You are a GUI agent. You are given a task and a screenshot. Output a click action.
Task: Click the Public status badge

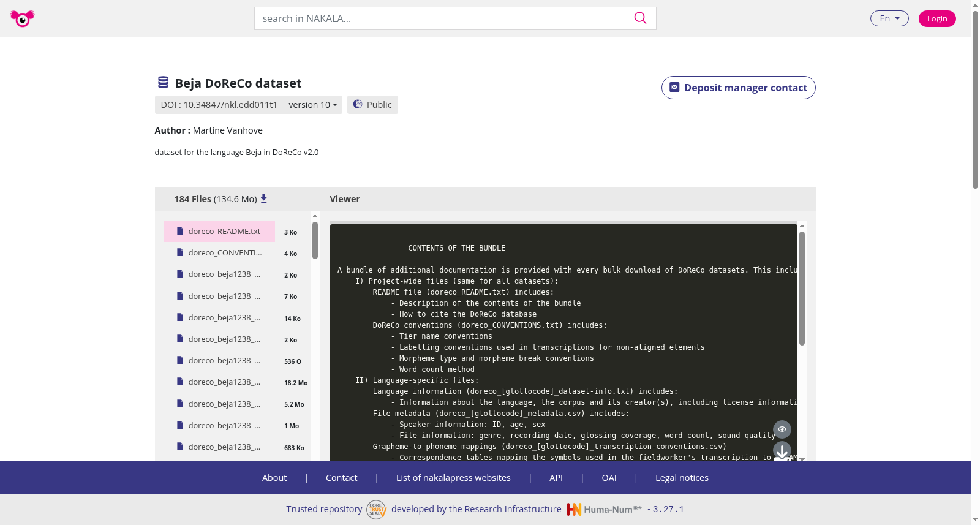click(372, 105)
